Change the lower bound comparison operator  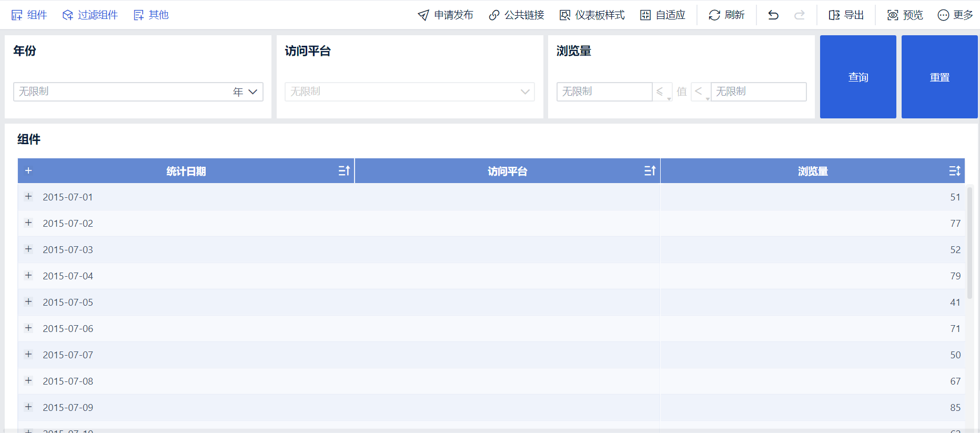(x=662, y=92)
